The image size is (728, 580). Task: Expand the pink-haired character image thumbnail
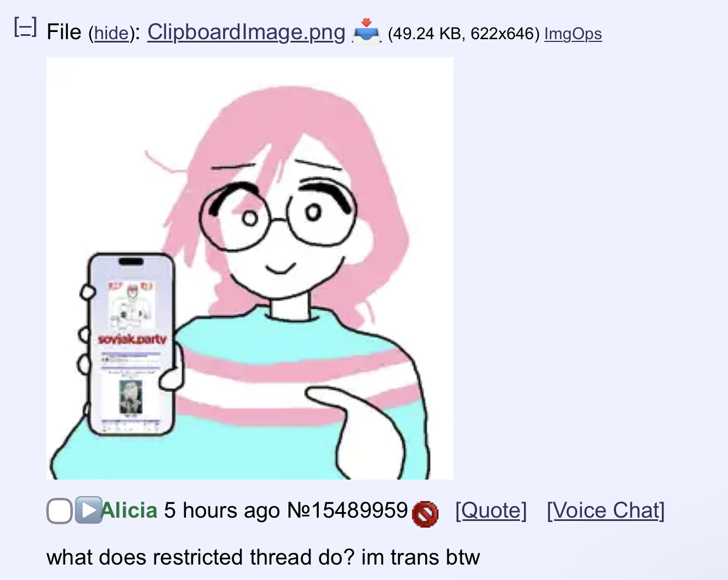point(250,268)
